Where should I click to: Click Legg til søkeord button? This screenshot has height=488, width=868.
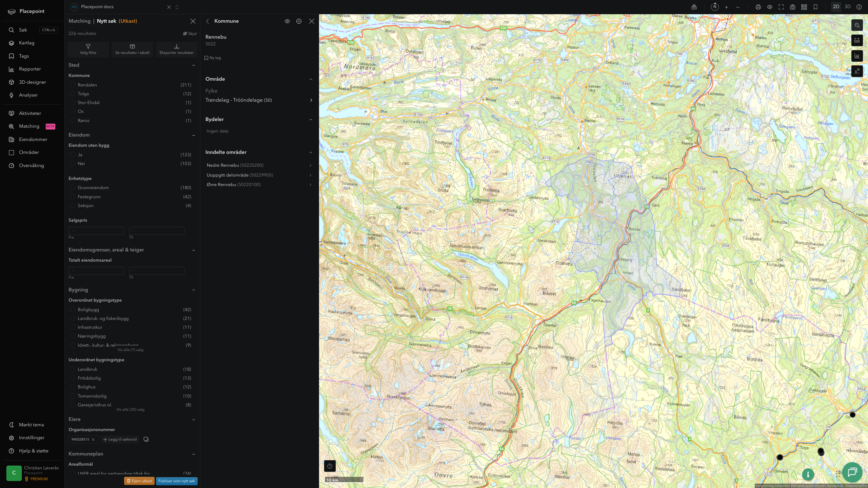coord(120,439)
